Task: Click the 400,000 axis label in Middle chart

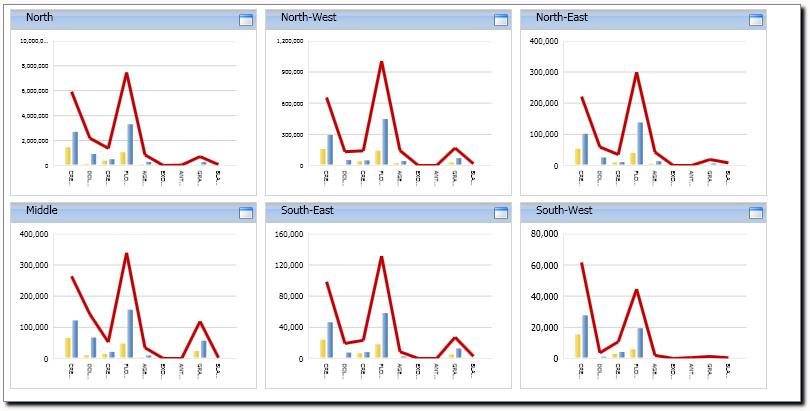Action: click(x=34, y=234)
